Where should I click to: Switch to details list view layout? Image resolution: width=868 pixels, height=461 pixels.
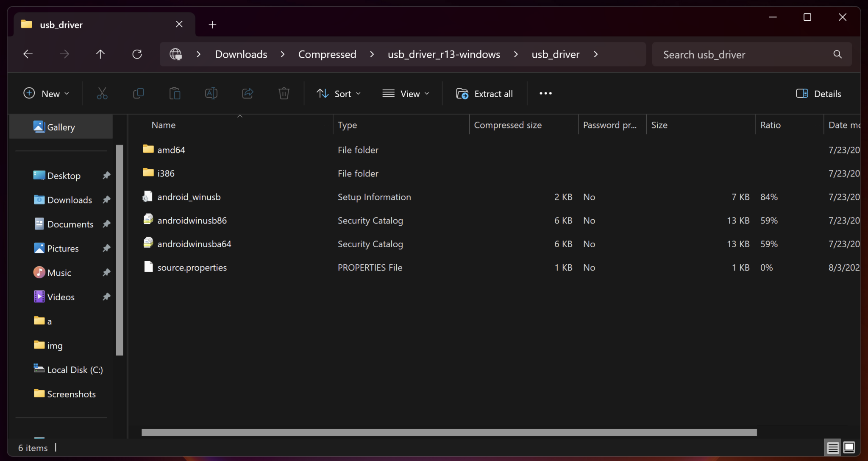pyautogui.click(x=833, y=447)
